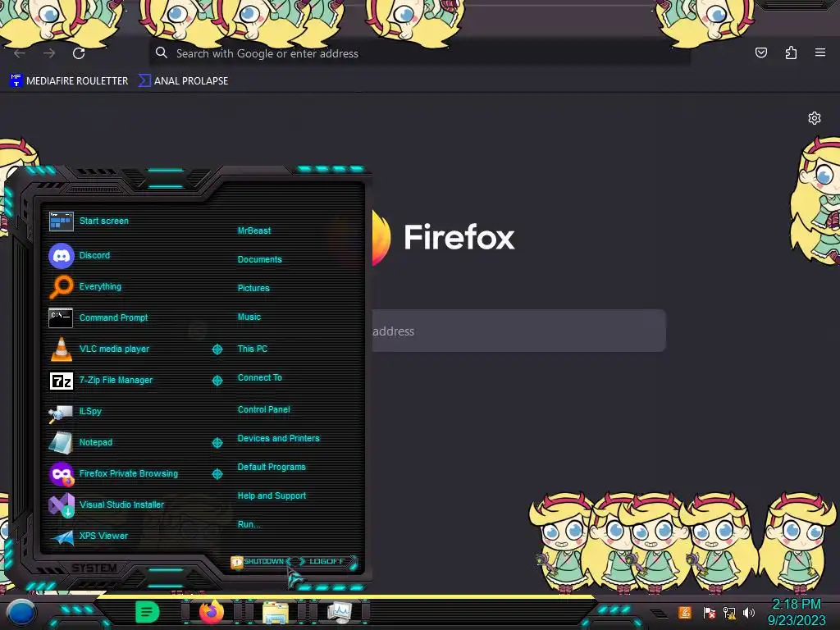Expand Notepad jump list arrow

[217, 442]
